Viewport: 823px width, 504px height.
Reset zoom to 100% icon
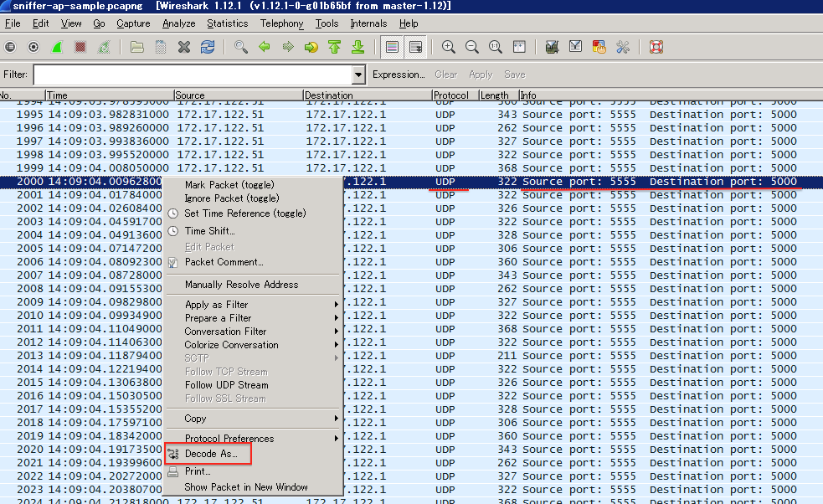coord(496,47)
